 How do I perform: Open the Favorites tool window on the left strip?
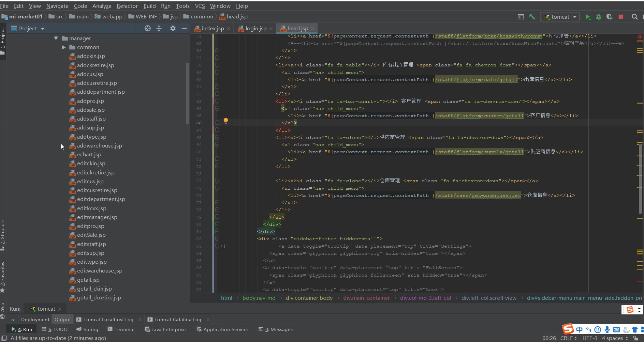pos(3,277)
